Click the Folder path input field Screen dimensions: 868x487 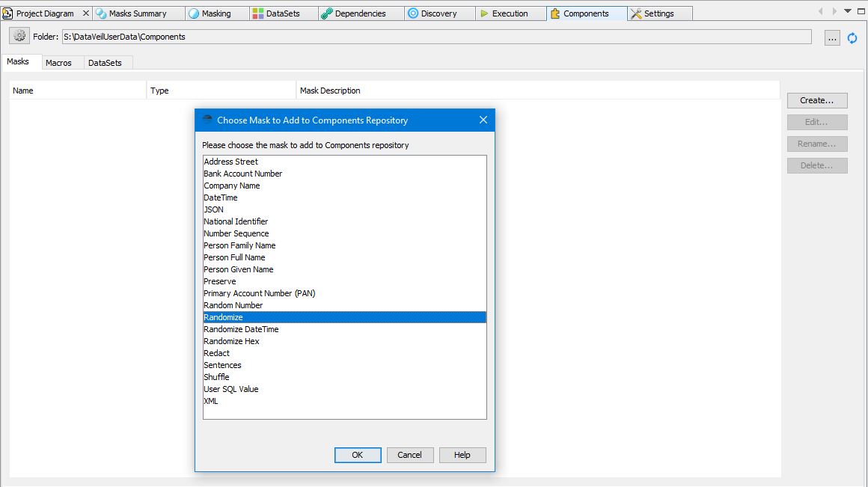[436, 37]
